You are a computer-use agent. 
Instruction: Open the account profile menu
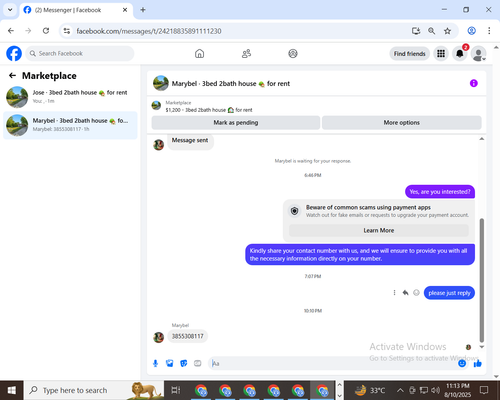point(478,54)
